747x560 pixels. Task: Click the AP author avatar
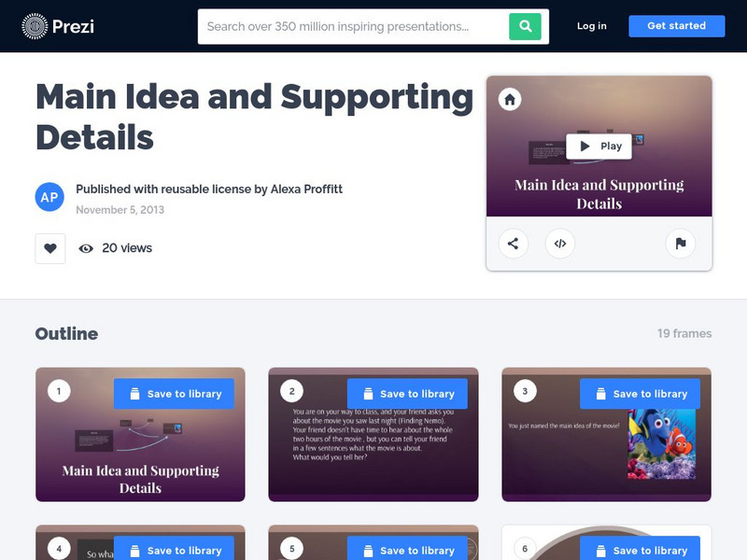[49, 197]
